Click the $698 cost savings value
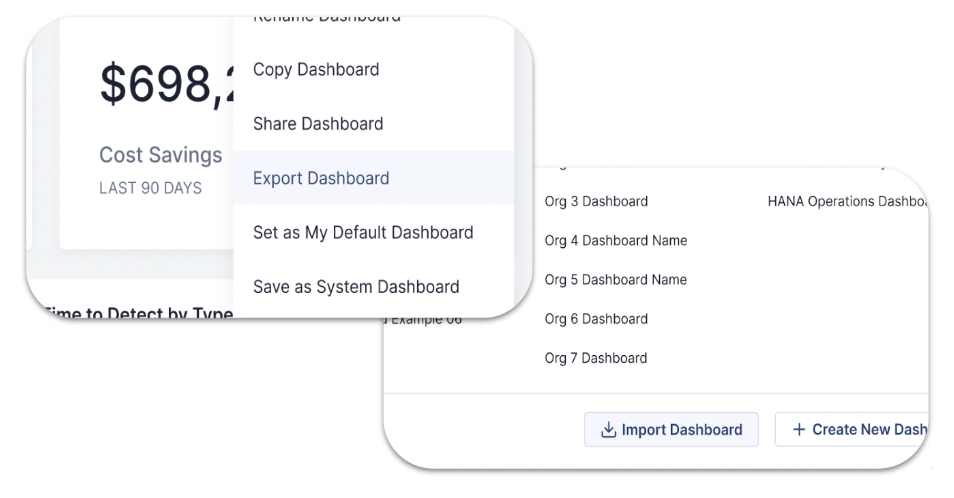Screen dimensions: 954x498 click(167, 84)
